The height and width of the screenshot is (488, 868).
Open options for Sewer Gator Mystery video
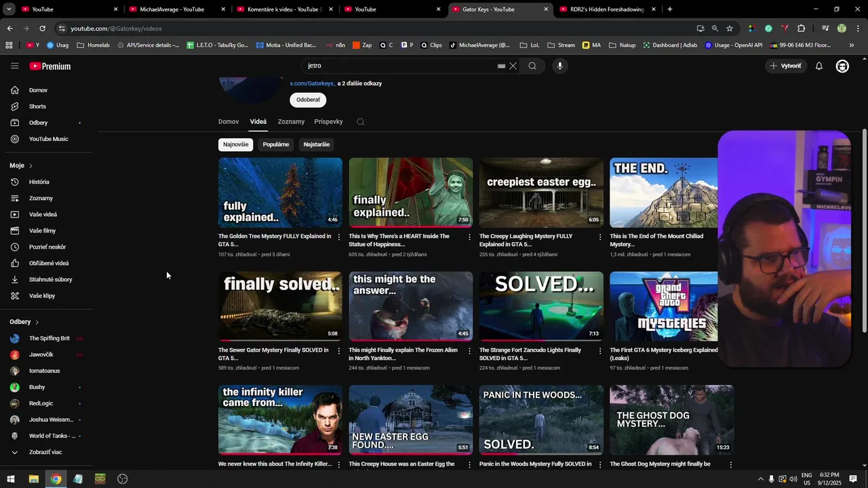point(339,351)
